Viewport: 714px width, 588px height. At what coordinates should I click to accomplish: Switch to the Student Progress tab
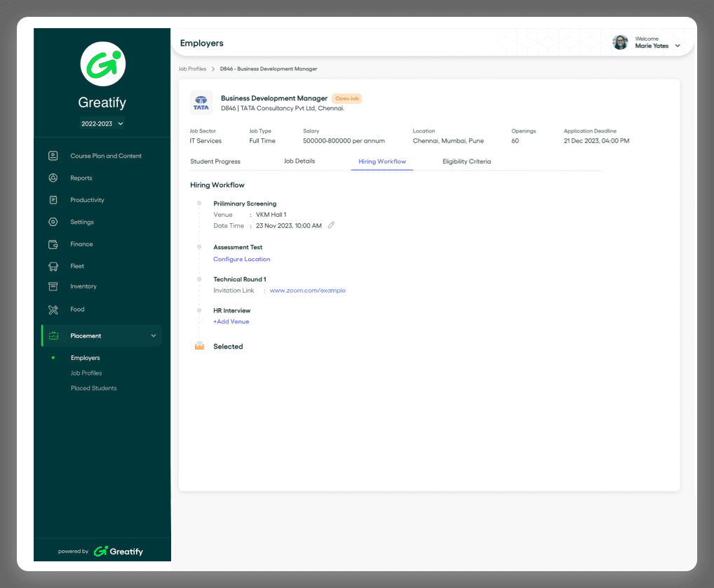click(215, 161)
